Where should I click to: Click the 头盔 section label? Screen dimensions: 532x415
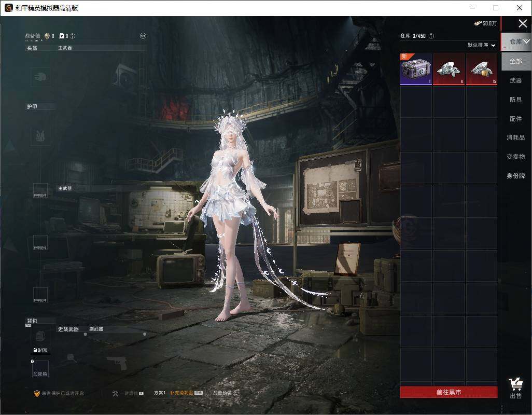pyautogui.click(x=32, y=48)
